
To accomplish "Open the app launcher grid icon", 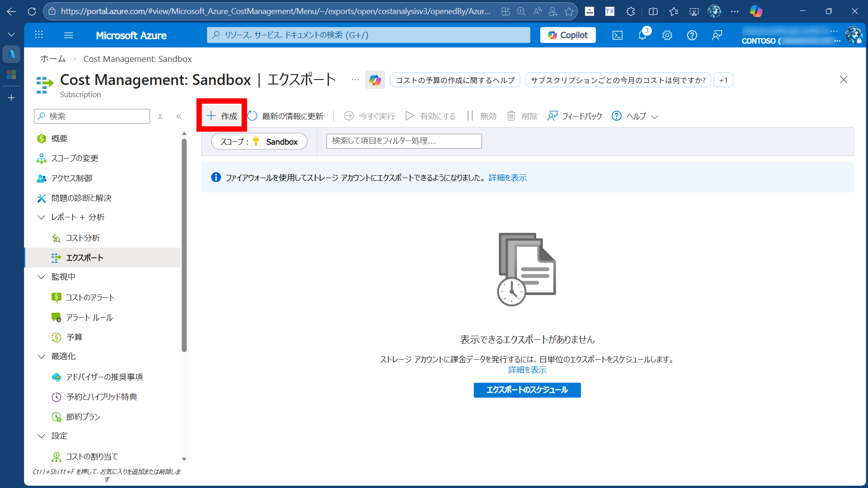I will pyautogui.click(x=39, y=35).
